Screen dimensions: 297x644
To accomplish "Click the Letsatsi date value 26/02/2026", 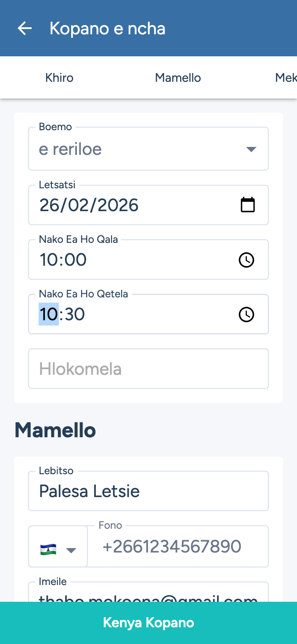I will [x=89, y=205].
